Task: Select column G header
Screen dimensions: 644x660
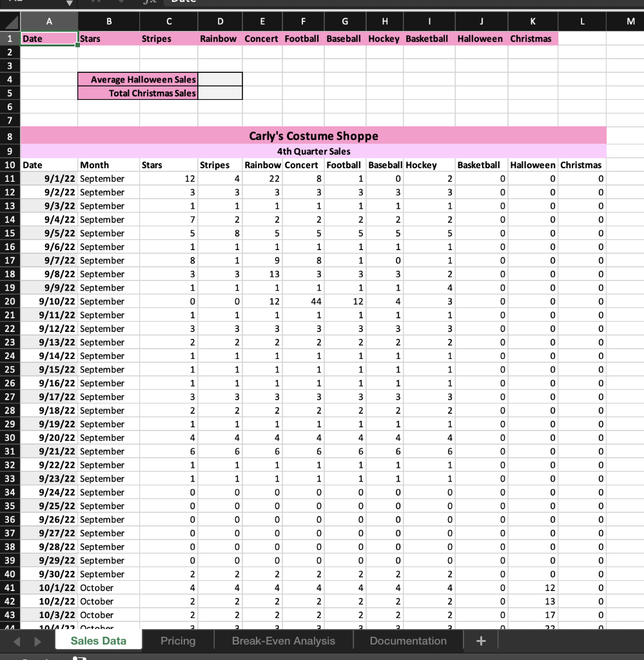Action: [x=345, y=21]
